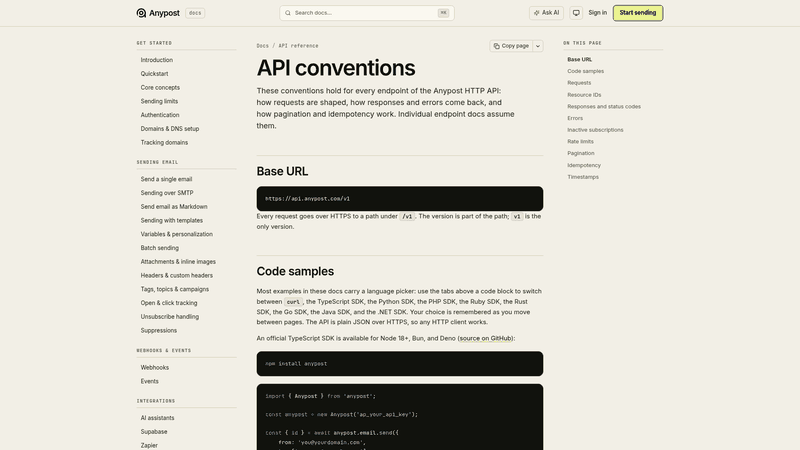
Task: Open Quickstart in the sidebar
Action: tap(155, 73)
